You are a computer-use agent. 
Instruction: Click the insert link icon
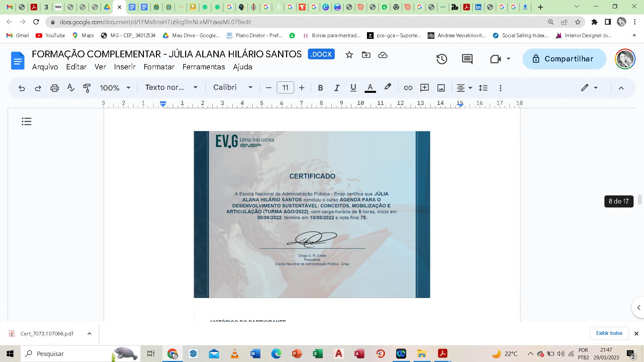click(x=408, y=88)
